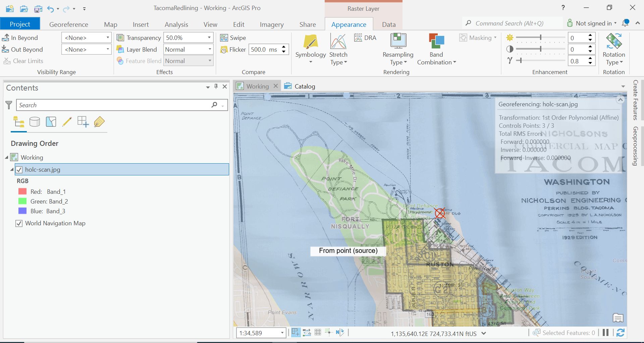Click the Contents filter funnel icon
This screenshot has width=644, height=343.
(9, 105)
